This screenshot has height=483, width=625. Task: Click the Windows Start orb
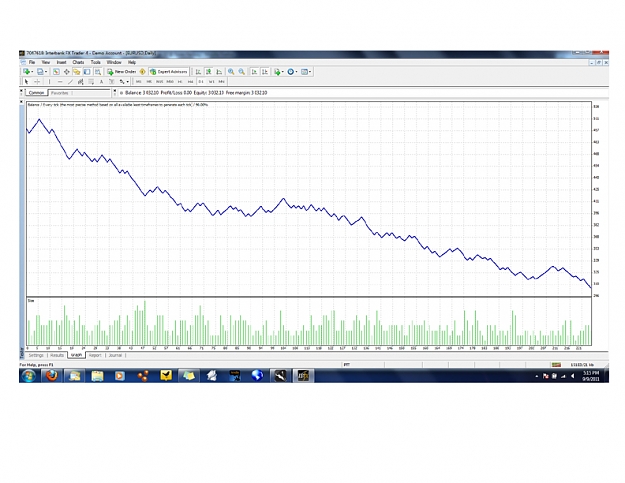29,376
